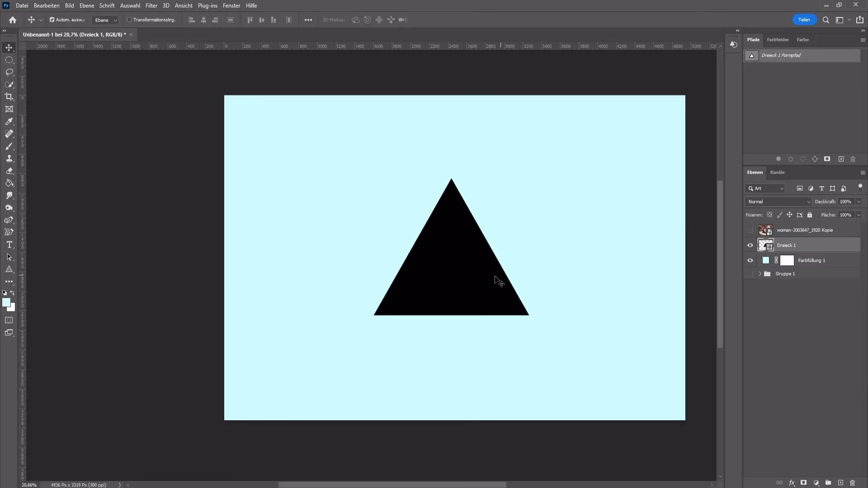Select the Move tool
The width and height of the screenshot is (868, 488).
pyautogui.click(x=9, y=47)
